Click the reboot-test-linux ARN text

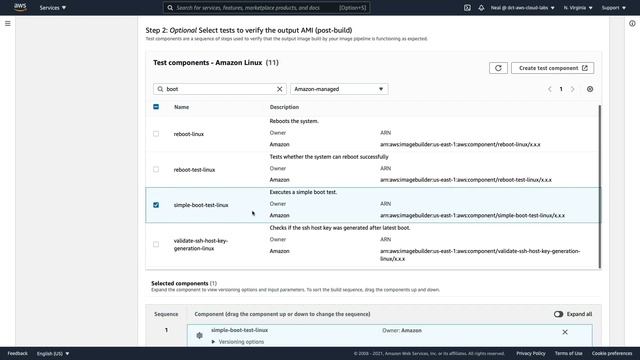point(466,180)
